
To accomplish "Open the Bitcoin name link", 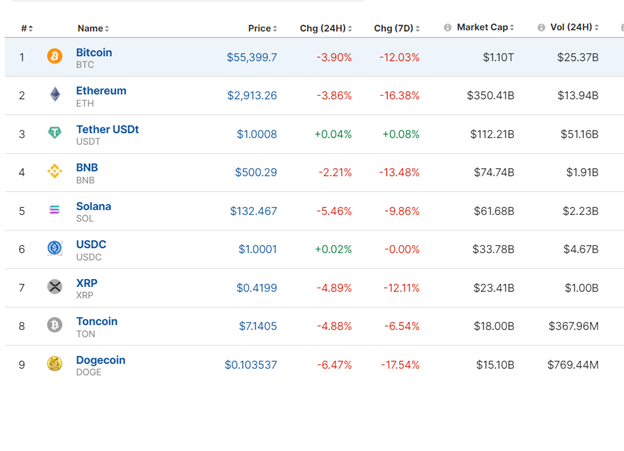I will (x=94, y=52).
